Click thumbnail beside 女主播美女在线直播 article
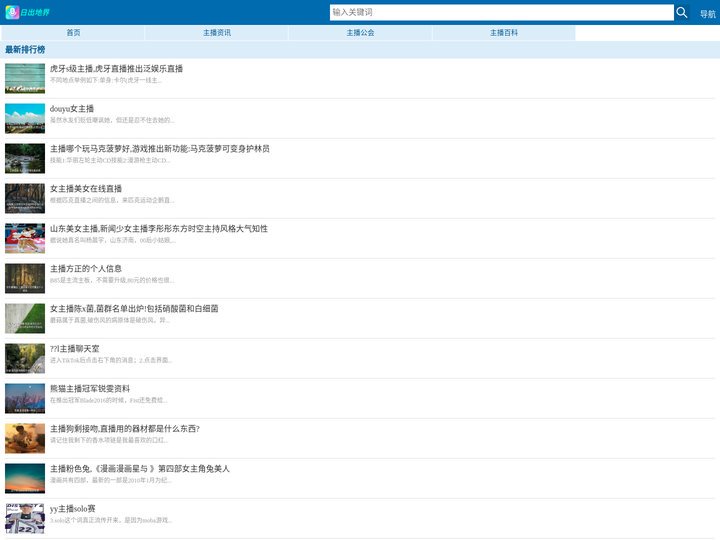This screenshot has height=540, width=720. (x=25, y=198)
